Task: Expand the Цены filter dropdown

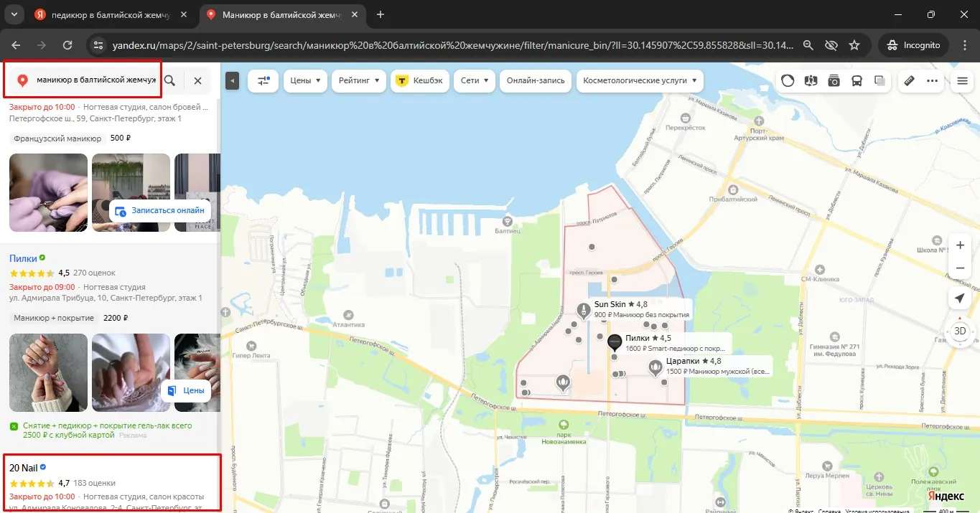Action: (x=305, y=81)
